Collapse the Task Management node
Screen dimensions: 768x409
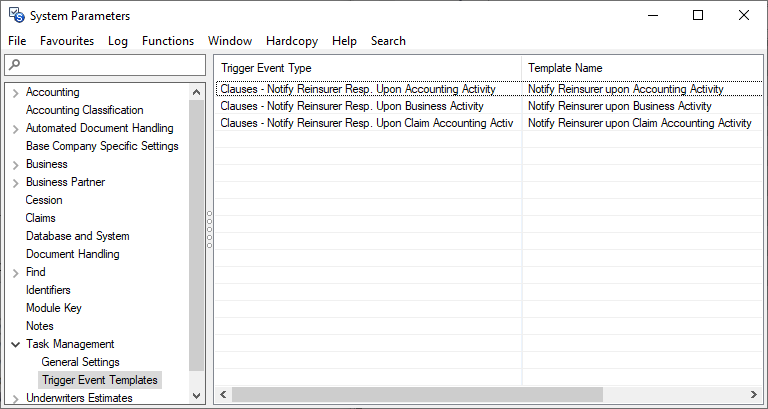(x=15, y=344)
